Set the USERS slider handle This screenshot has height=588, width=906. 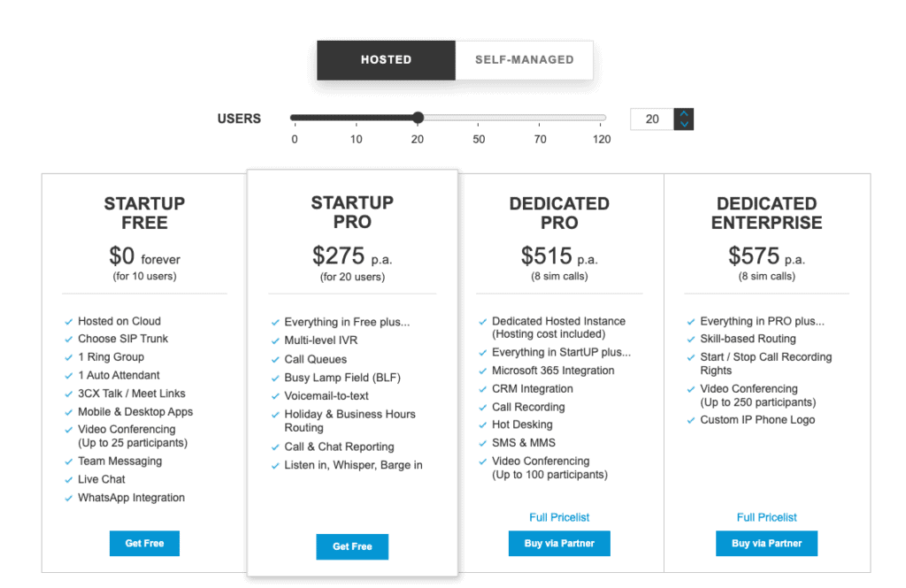[417, 117]
